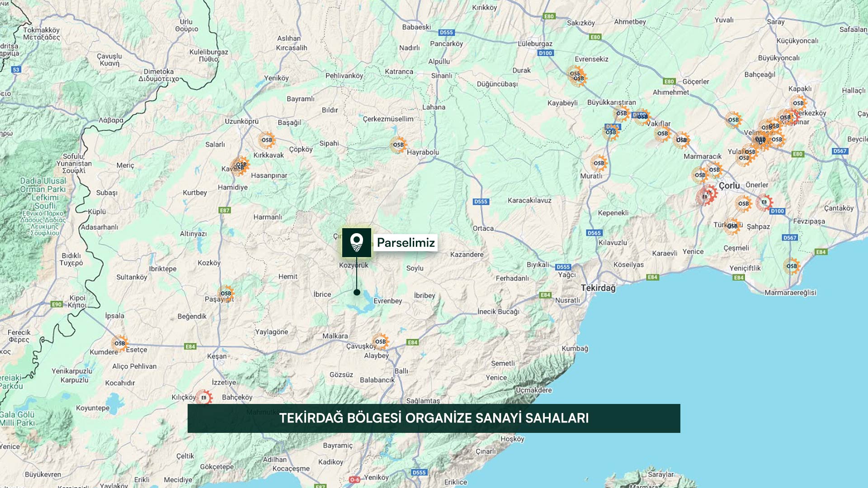Image resolution: width=868 pixels, height=488 pixels.
Task: Open the OSB marker above Marmaraereğlisi road
Action: coord(792,266)
